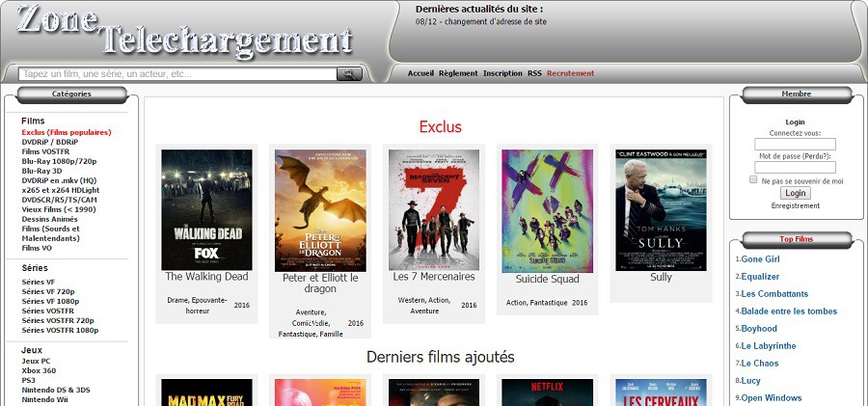Select 'Blu-Ray 1080p/720p' category
The image size is (868, 406).
(x=59, y=161)
